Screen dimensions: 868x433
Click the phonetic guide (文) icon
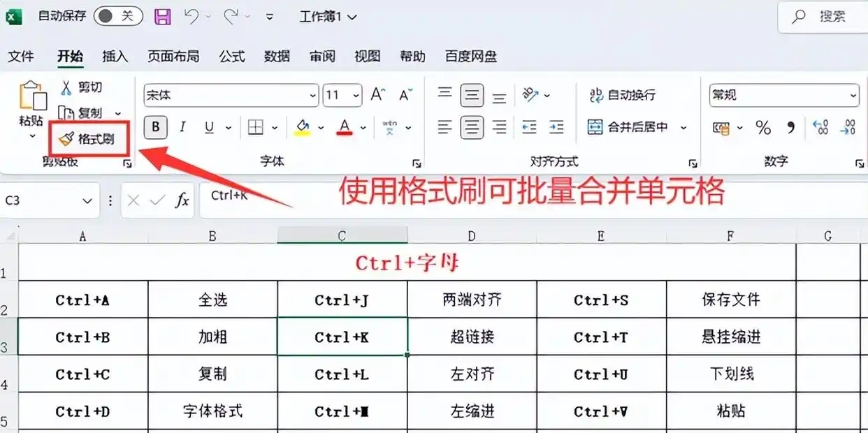390,127
